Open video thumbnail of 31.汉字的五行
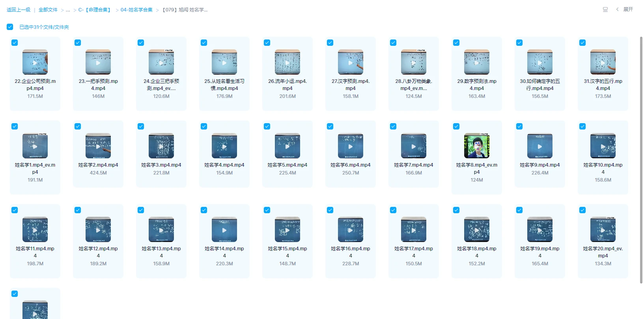 603,62
